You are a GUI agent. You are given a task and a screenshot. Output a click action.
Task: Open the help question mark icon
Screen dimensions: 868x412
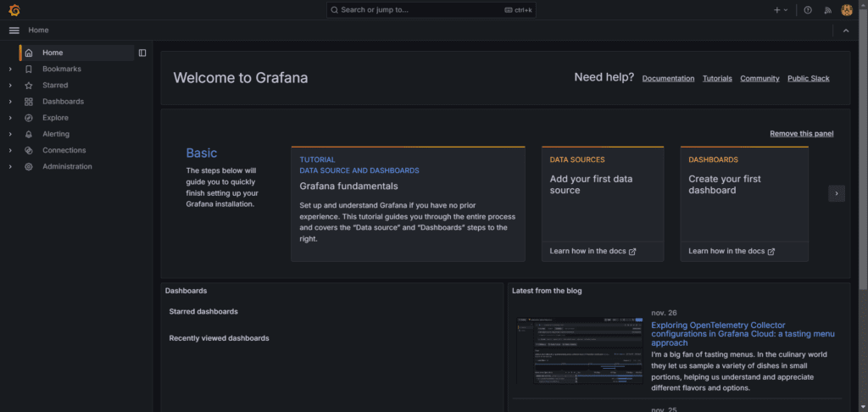click(x=808, y=10)
